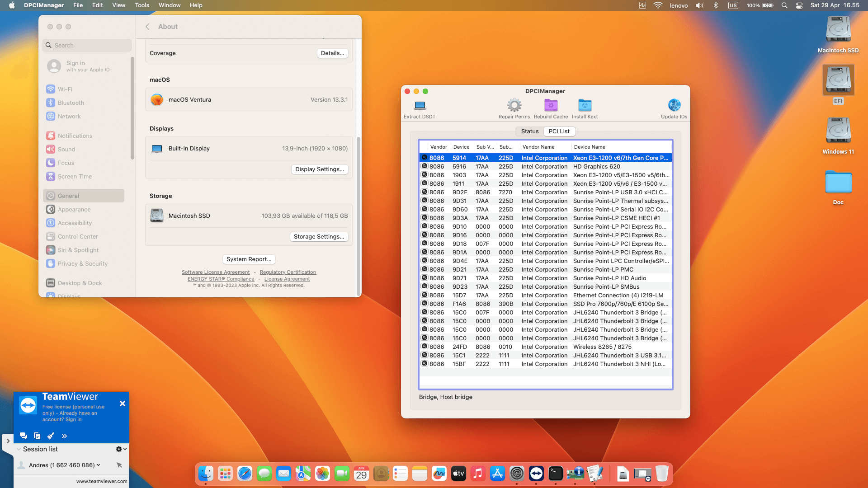This screenshot has height=488, width=868.
Task: Select the HD Graphics 620 row
Action: coord(546,166)
